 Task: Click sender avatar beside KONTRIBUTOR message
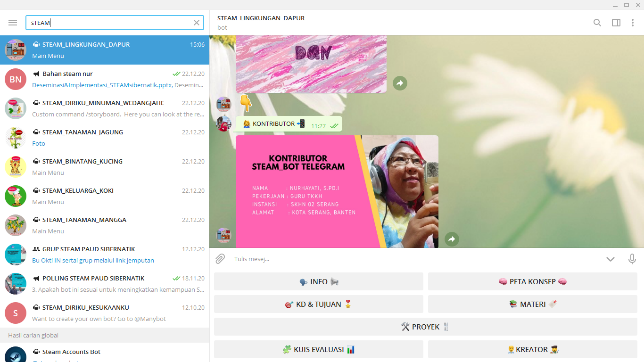[223, 123]
